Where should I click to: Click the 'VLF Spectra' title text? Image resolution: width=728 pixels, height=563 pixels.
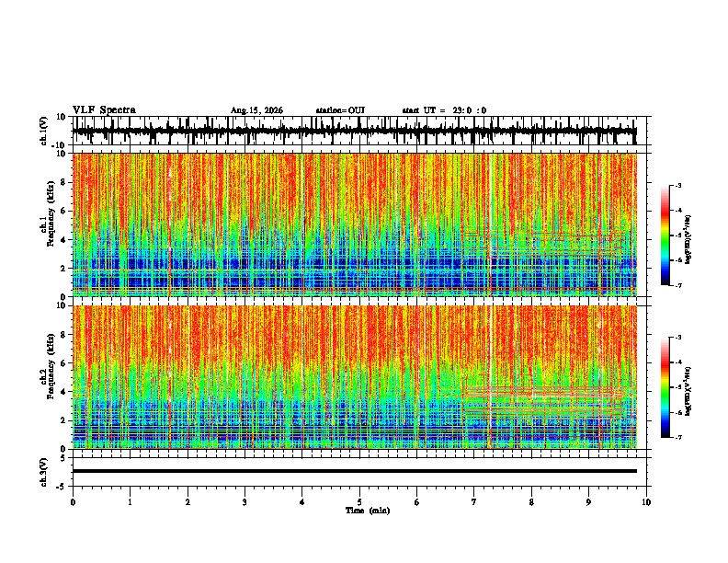[x=104, y=110]
